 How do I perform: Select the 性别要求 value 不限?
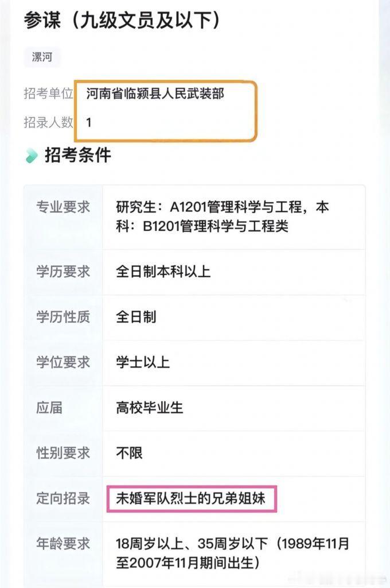coord(129,453)
